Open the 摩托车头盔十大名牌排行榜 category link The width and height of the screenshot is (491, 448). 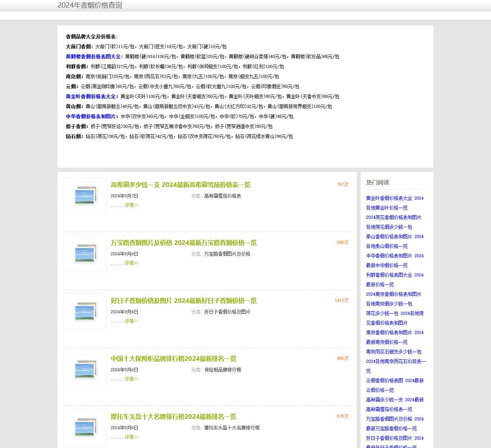[232, 428]
